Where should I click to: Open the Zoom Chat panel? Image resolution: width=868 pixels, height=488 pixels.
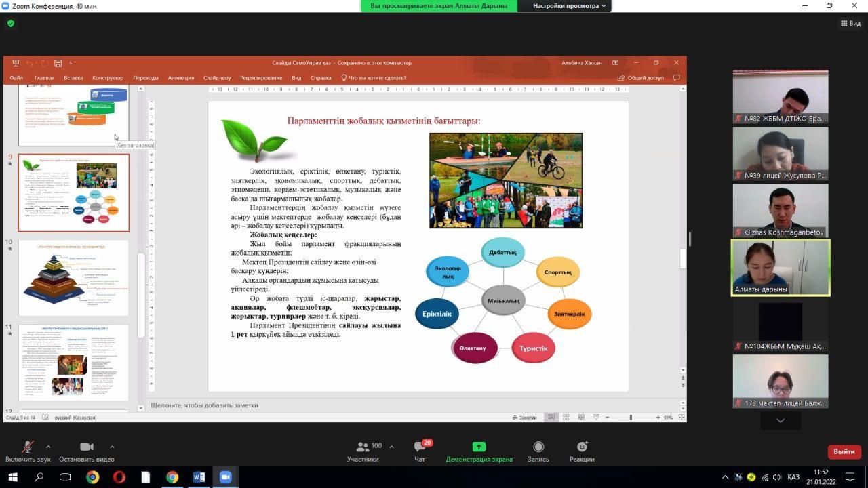coord(420,451)
